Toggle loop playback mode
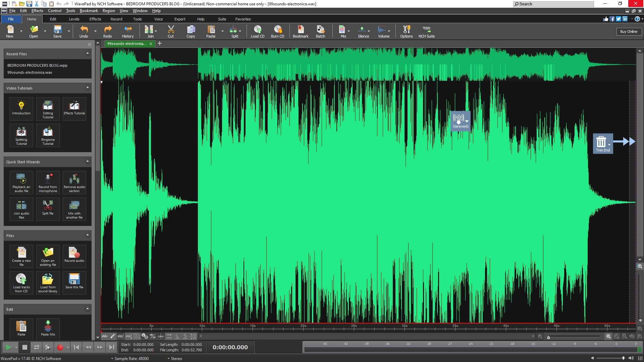 click(x=37, y=347)
